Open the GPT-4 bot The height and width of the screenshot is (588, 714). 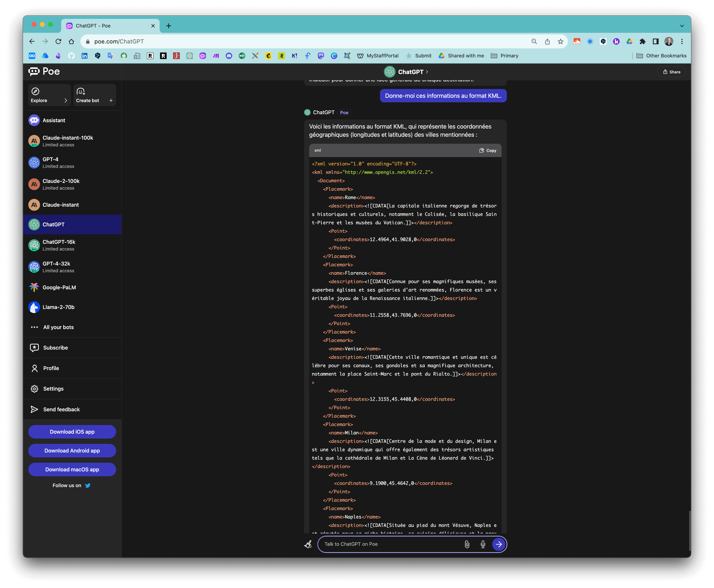tap(72, 163)
